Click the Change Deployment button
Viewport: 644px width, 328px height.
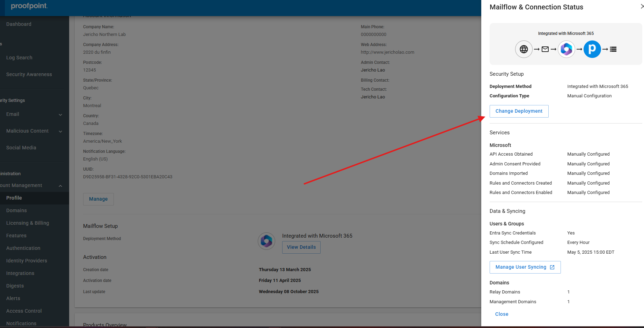pyautogui.click(x=519, y=111)
